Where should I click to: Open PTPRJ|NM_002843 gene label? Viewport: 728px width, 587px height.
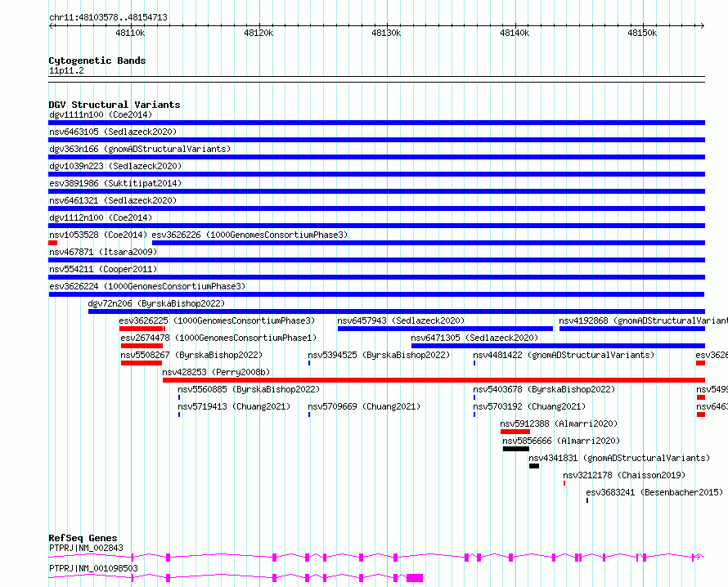86,548
